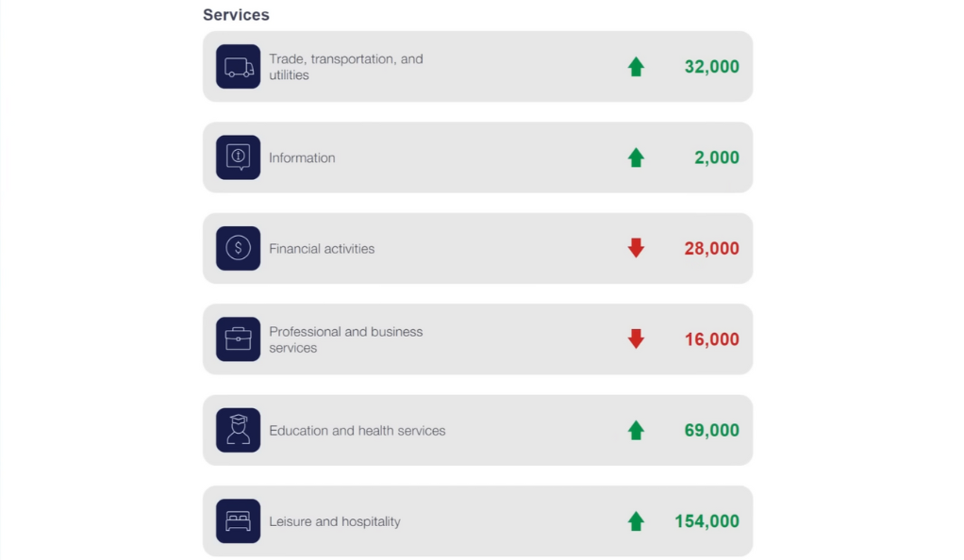Click the briefcase Professional services icon

238,339
